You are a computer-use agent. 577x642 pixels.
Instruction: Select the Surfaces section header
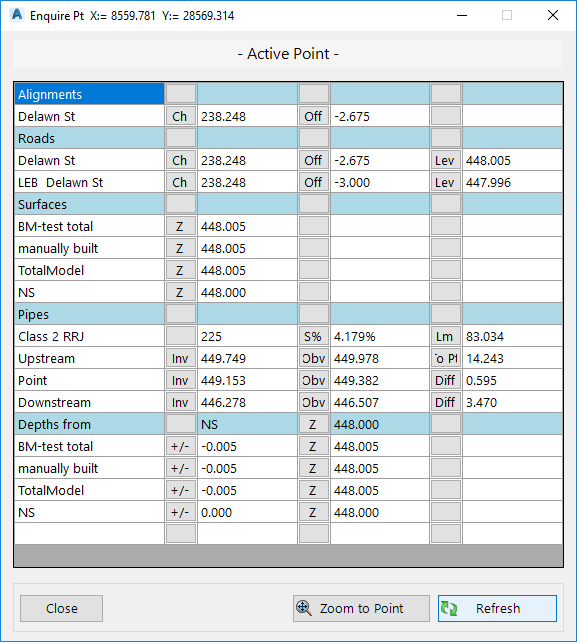click(x=89, y=204)
